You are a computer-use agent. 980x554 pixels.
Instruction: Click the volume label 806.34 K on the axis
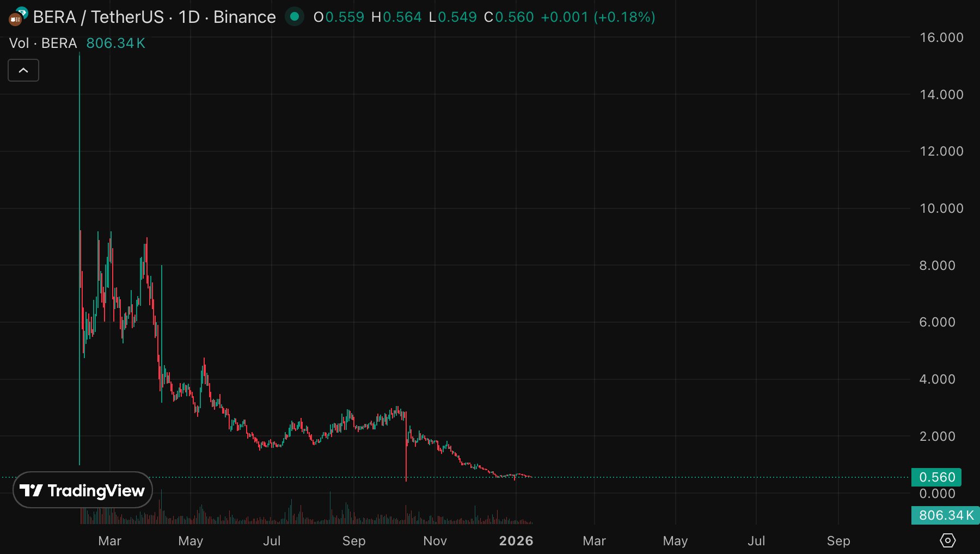click(x=946, y=515)
